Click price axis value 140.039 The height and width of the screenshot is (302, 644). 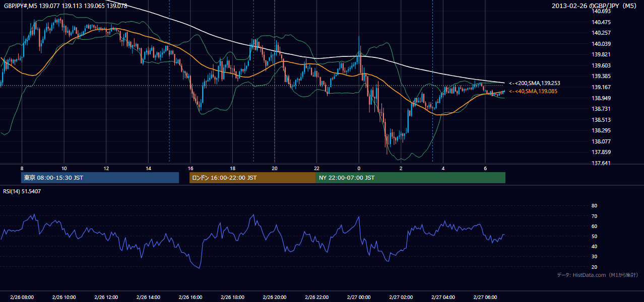coord(600,44)
